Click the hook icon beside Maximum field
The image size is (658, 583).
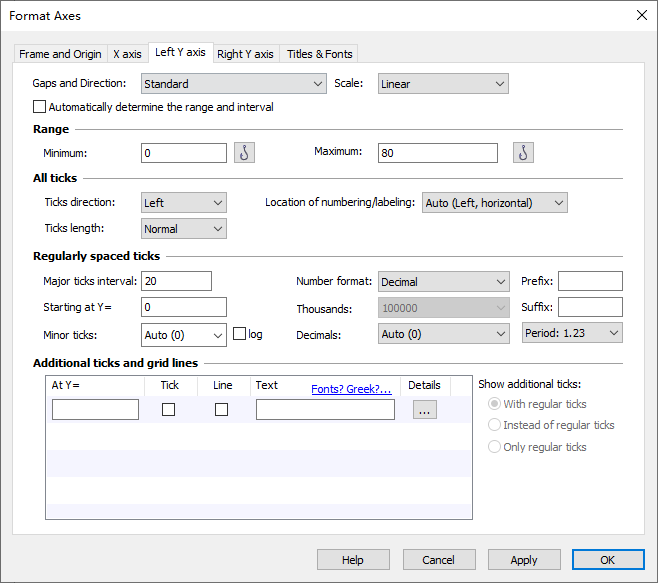[523, 152]
